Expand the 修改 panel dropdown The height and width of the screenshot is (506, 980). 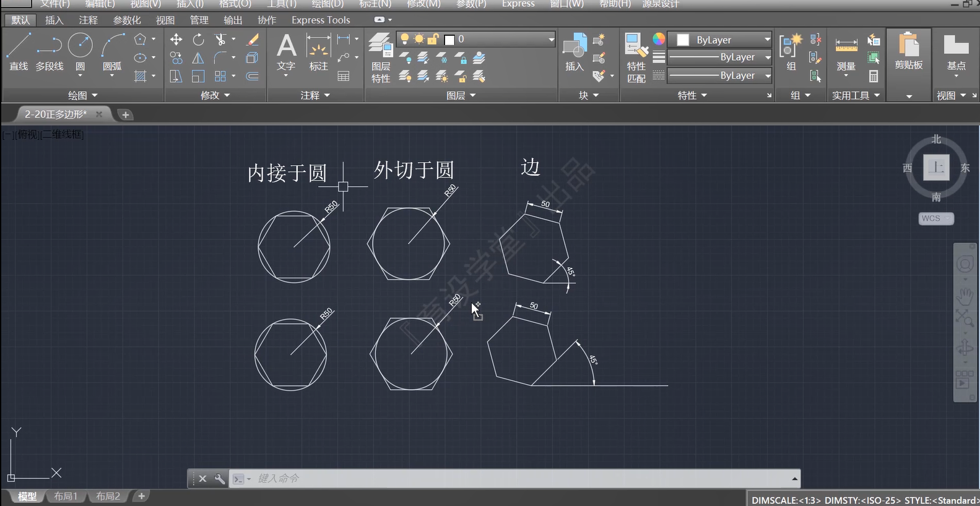point(215,95)
